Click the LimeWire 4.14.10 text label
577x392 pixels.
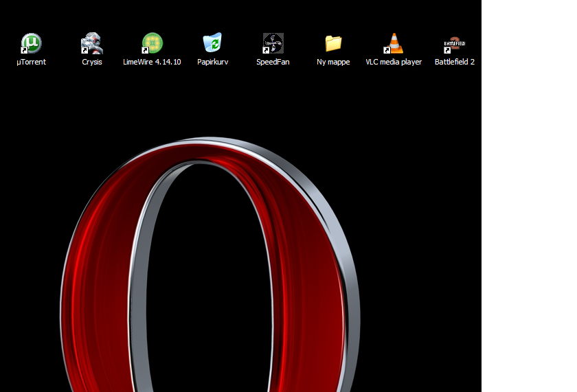point(152,62)
